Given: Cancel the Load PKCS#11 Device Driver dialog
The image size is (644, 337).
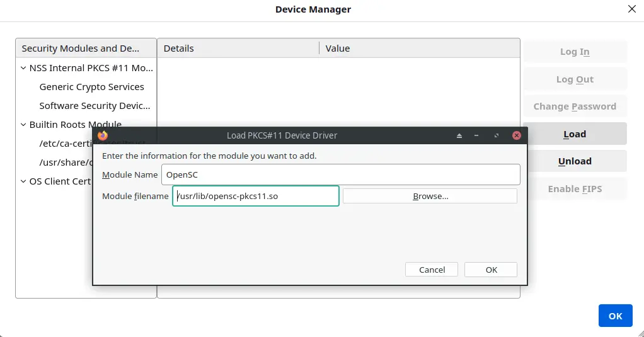Looking at the screenshot, I should 432,270.
